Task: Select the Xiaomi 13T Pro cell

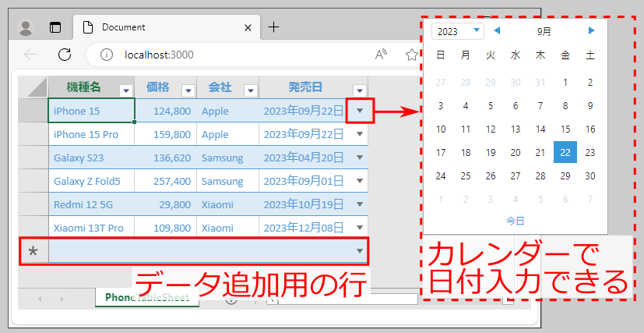Action: coord(92,228)
